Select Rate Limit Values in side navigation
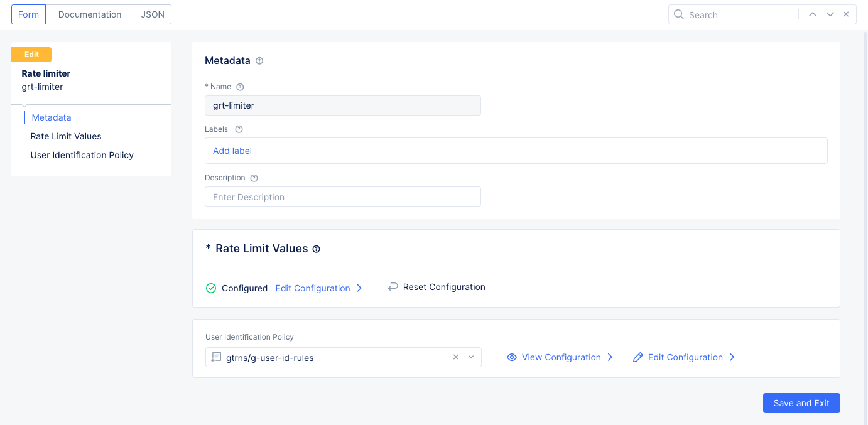868x425 pixels. 66,136
